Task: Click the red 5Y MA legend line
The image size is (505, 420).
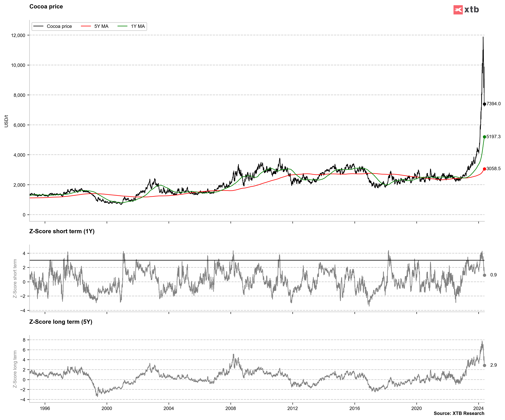Action: pyautogui.click(x=86, y=26)
